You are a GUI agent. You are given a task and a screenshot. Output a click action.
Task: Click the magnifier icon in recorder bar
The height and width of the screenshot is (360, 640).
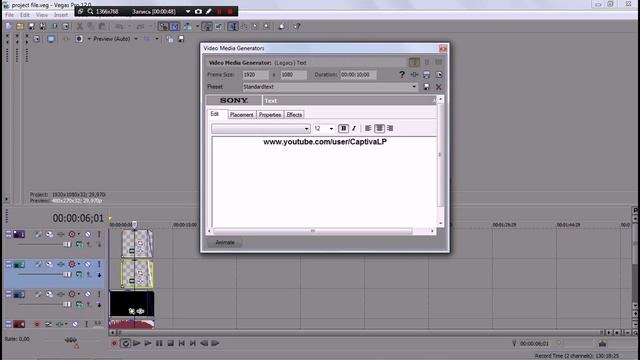[90, 11]
